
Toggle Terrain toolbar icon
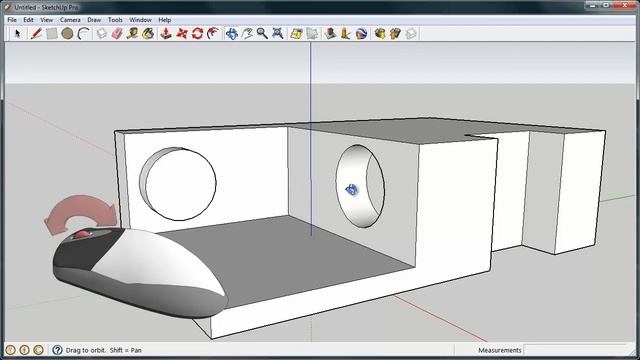click(x=312, y=33)
